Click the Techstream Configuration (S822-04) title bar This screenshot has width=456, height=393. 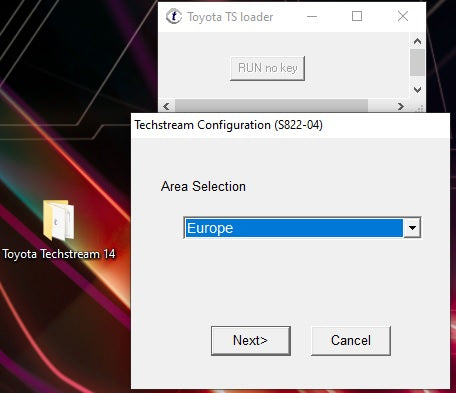290,125
